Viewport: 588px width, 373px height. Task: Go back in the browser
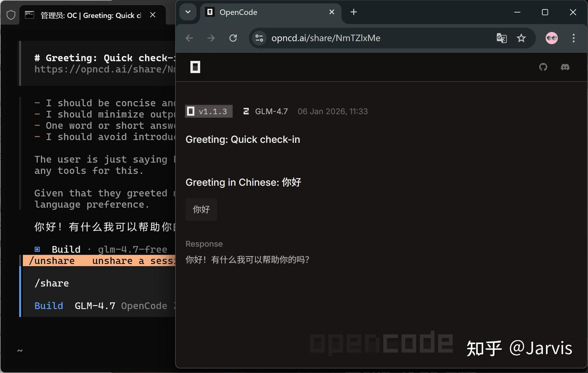189,38
